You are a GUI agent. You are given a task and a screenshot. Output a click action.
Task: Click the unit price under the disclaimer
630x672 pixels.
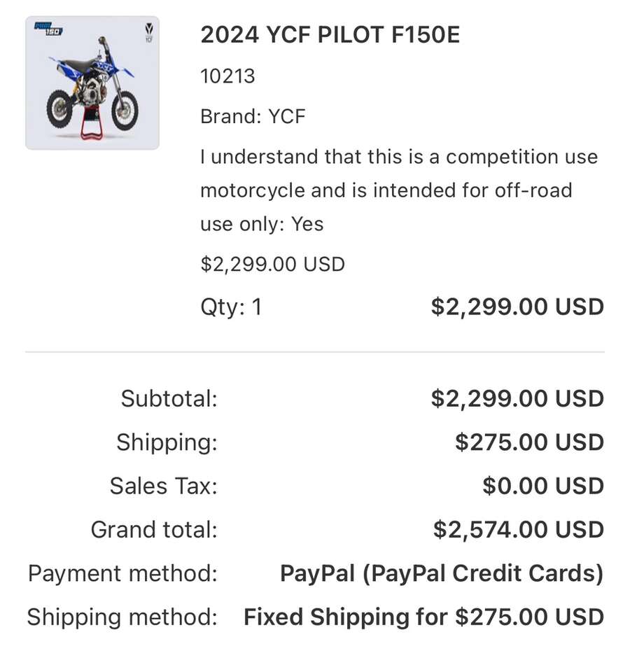tap(272, 264)
